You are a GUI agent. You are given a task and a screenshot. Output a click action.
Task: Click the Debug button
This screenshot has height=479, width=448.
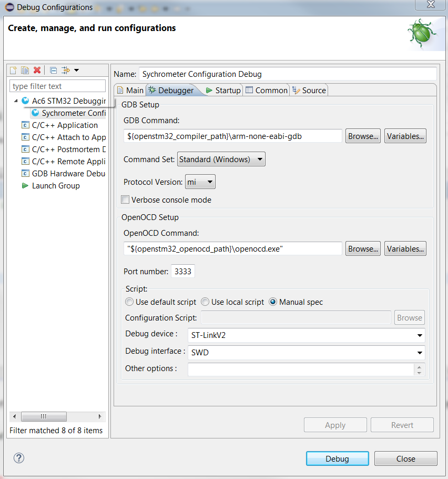[x=337, y=458]
